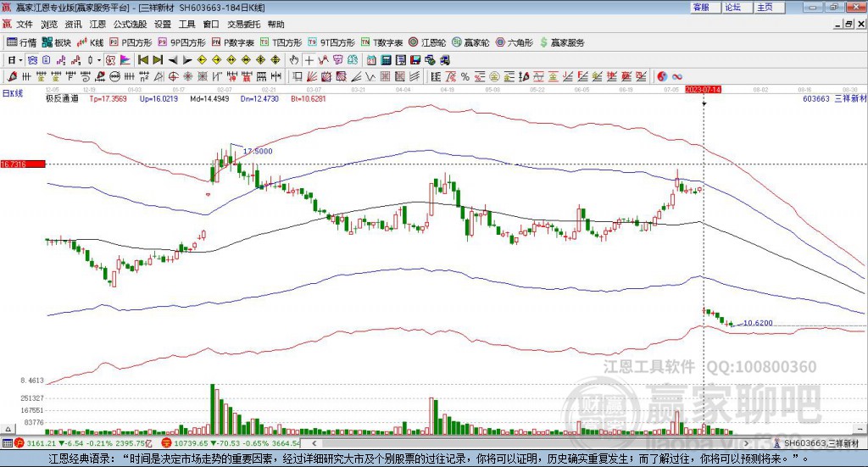The width and height of the screenshot is (868, 467).
Task: Click the calculator icon in toolbar
Action: pos(387,60)
